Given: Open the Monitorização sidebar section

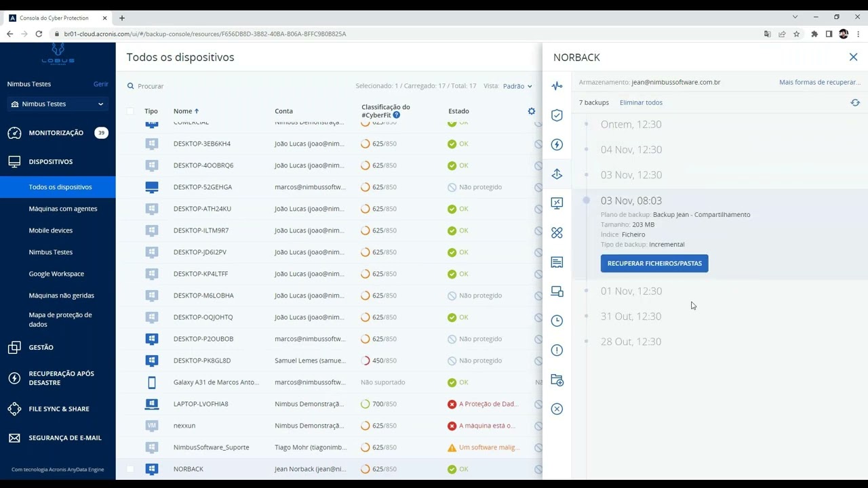Looking at the screenshot, I should (58, 133).
